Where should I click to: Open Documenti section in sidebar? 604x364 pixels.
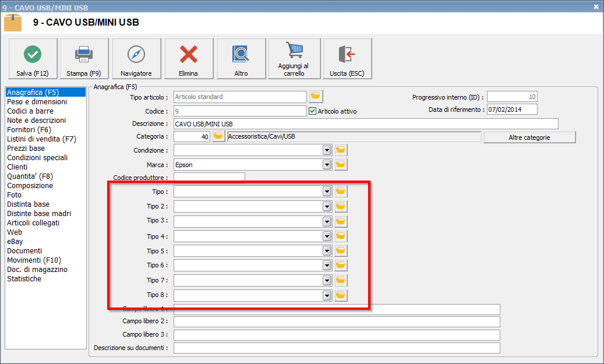(x=24, y=251)
